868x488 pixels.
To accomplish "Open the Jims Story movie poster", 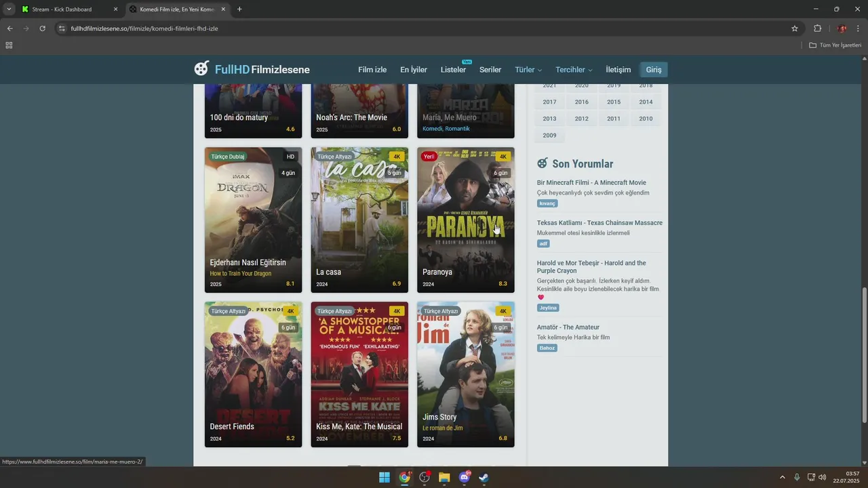I will (465, 374).
